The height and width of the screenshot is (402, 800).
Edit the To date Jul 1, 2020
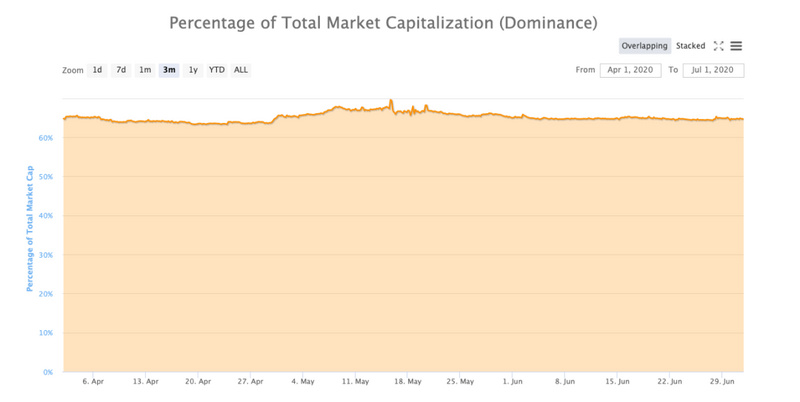click(713, 70)
